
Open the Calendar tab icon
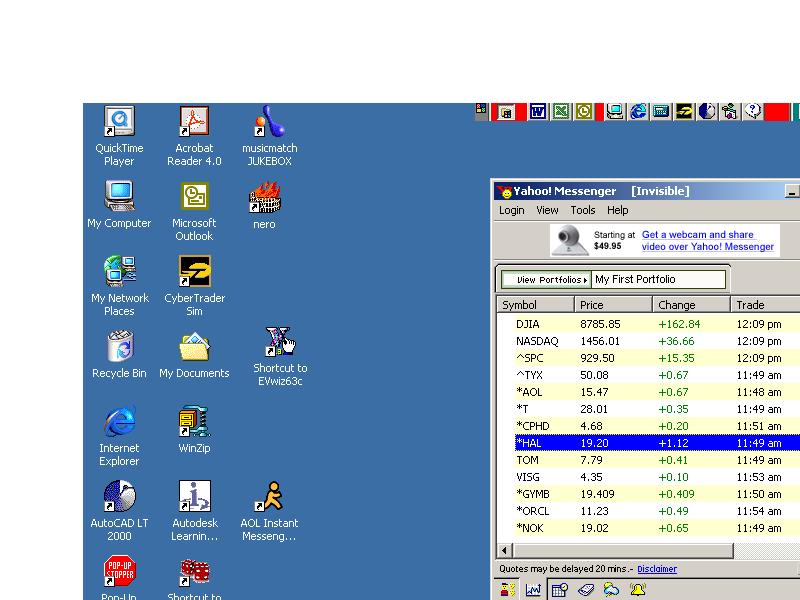[x=560, y=590]
